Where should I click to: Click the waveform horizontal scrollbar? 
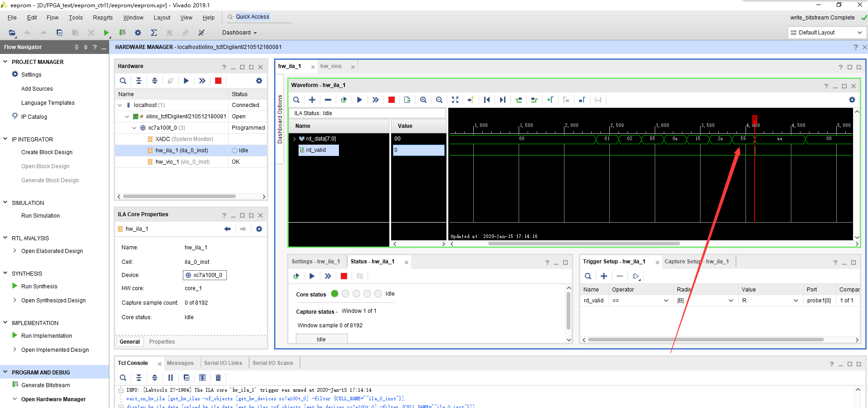[x=584, y=243]
